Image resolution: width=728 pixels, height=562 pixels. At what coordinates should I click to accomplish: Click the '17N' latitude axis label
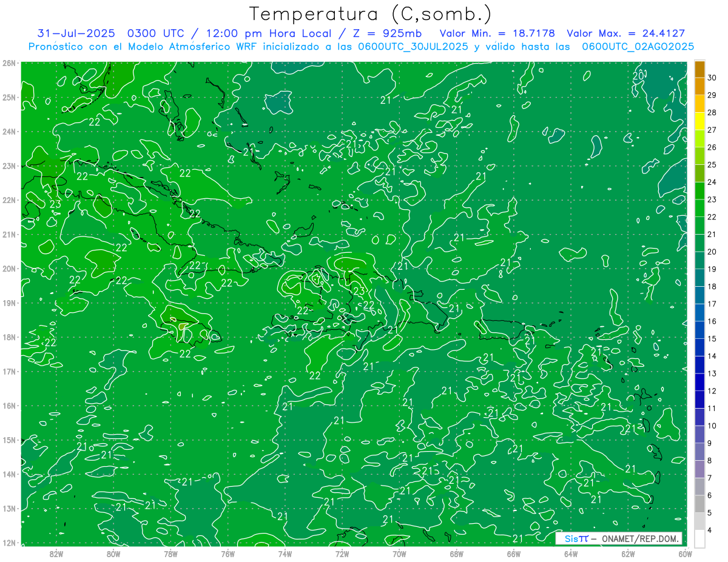(x=9, y=372)
